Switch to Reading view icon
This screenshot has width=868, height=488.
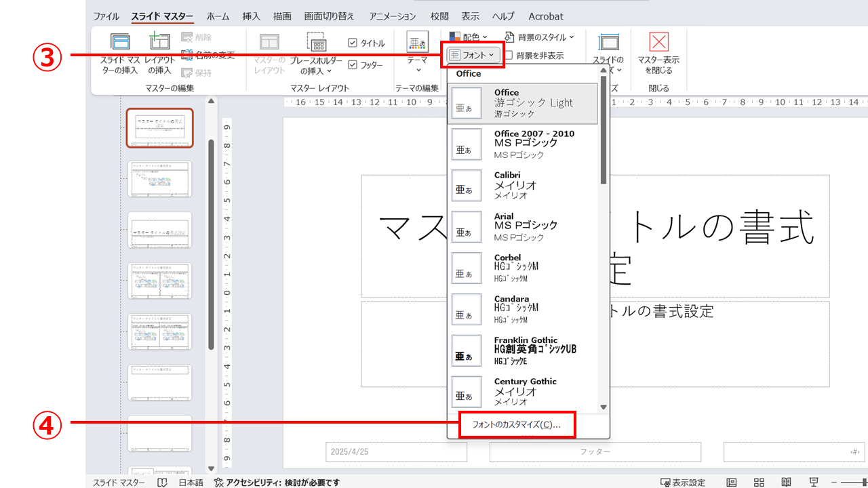tap(787, 483)
